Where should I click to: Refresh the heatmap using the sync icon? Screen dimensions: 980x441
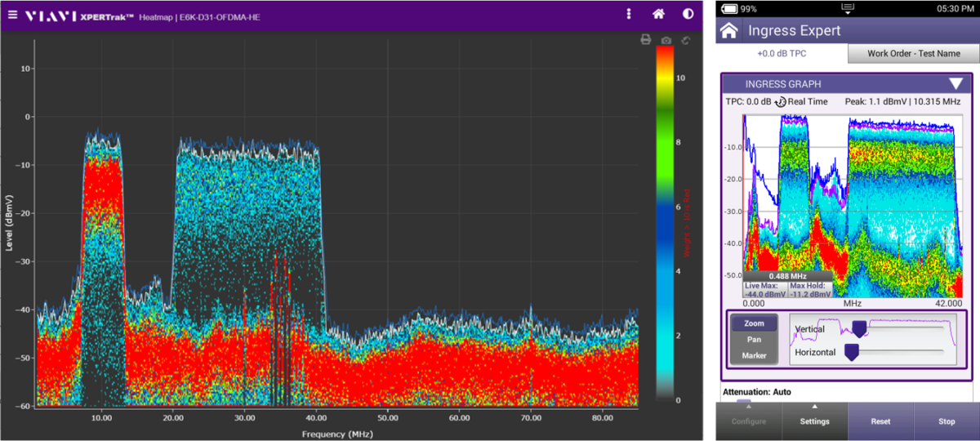(x=686, y=40)
